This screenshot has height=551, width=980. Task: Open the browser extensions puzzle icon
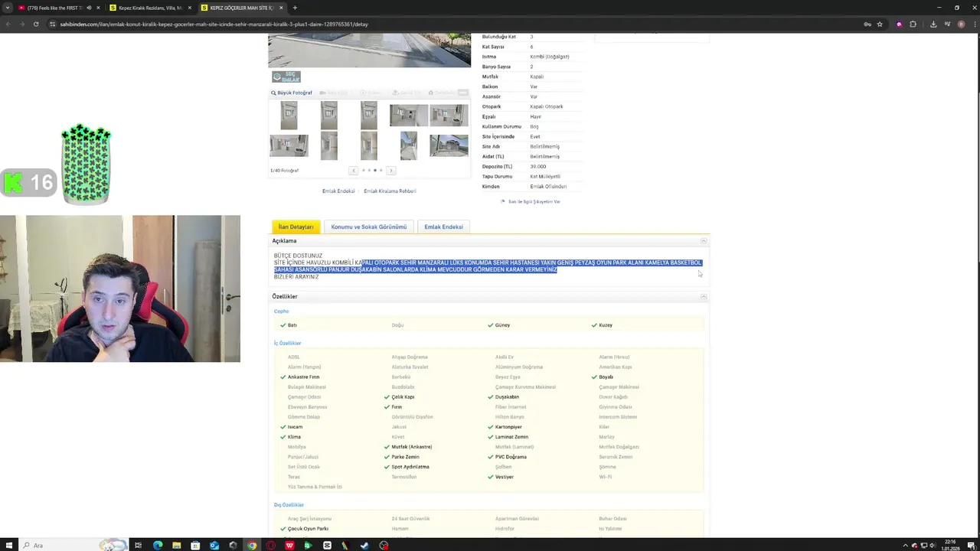(x=913, y=24)
